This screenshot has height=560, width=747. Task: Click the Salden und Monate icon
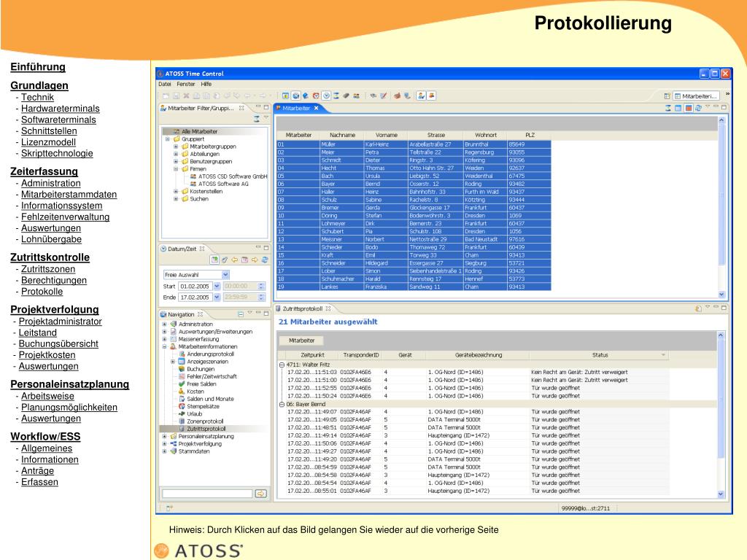pyautogui.click(x=182, y=399)
